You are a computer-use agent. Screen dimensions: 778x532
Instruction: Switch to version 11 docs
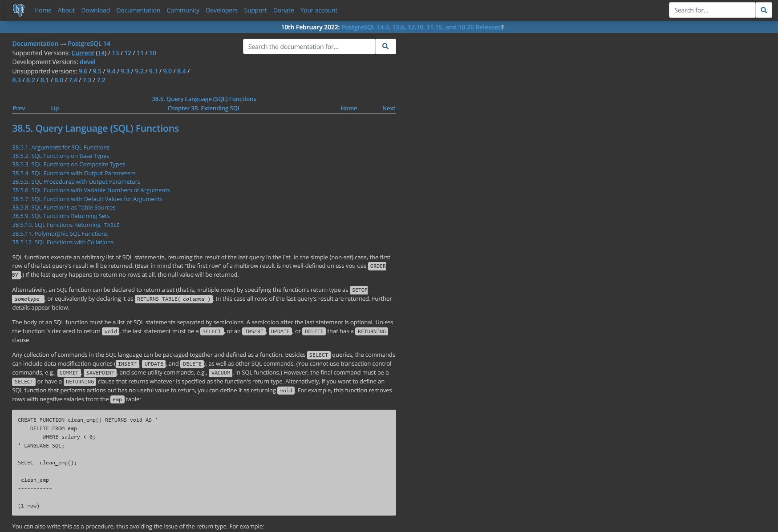140,53
